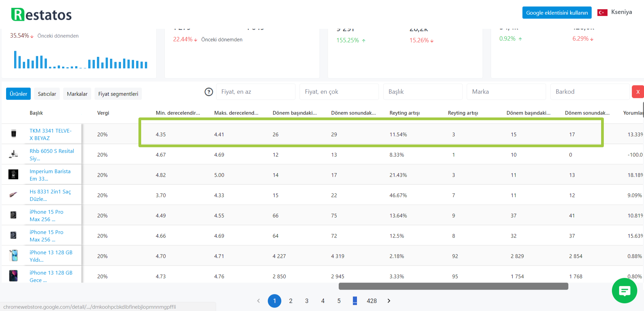The height and width of the screenshot is (311, 644).
Task: Switch to the Ürünler tab
Action: (x=18, y=94)
